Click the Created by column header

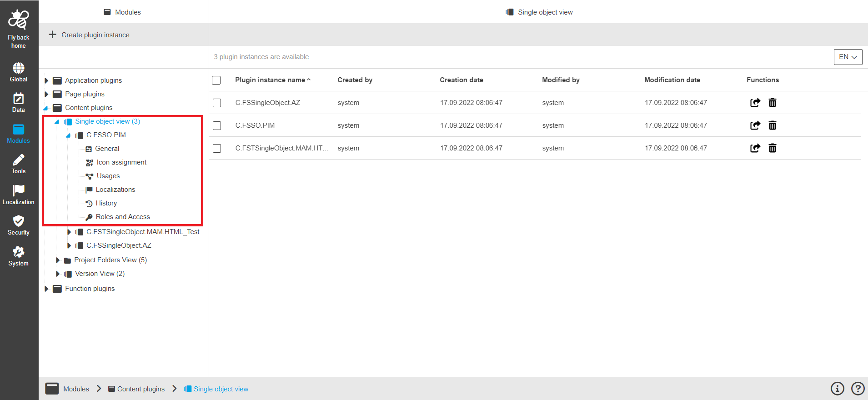click(355, 80)
